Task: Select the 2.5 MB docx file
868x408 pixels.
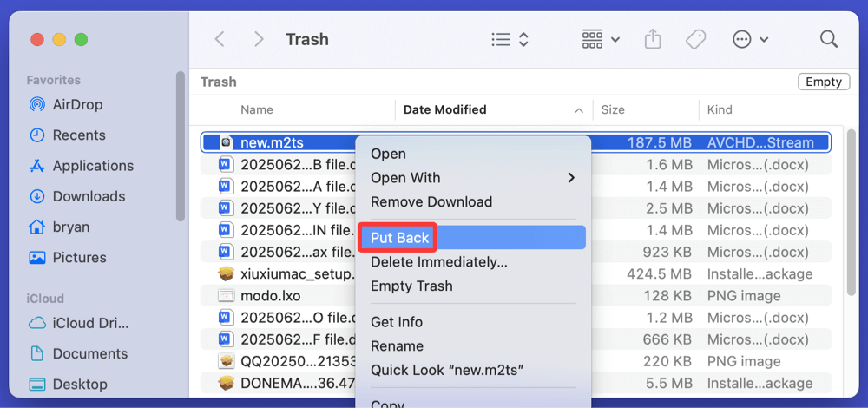Action: [x=516, y=208]
